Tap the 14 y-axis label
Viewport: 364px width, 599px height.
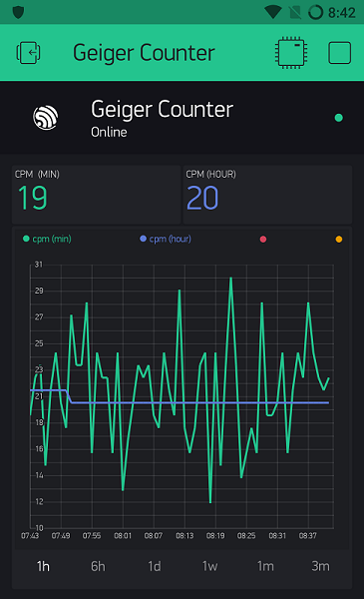point(39,475)
